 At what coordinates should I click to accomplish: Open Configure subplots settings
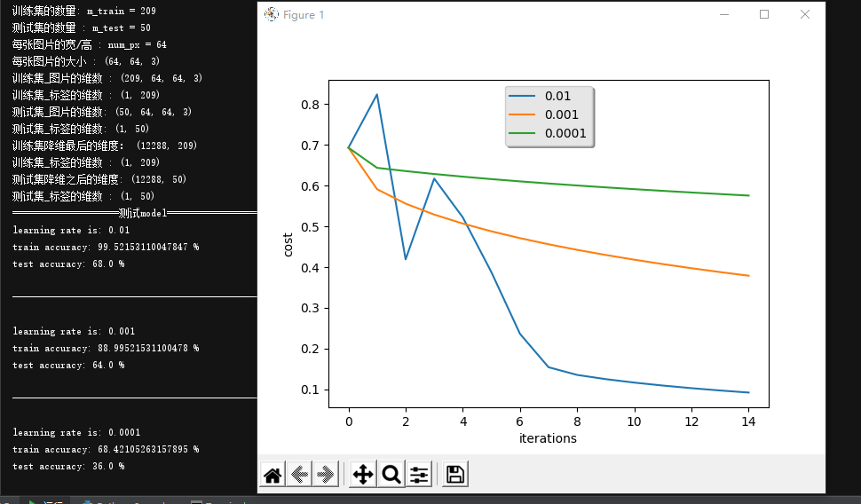coord(419,475)
